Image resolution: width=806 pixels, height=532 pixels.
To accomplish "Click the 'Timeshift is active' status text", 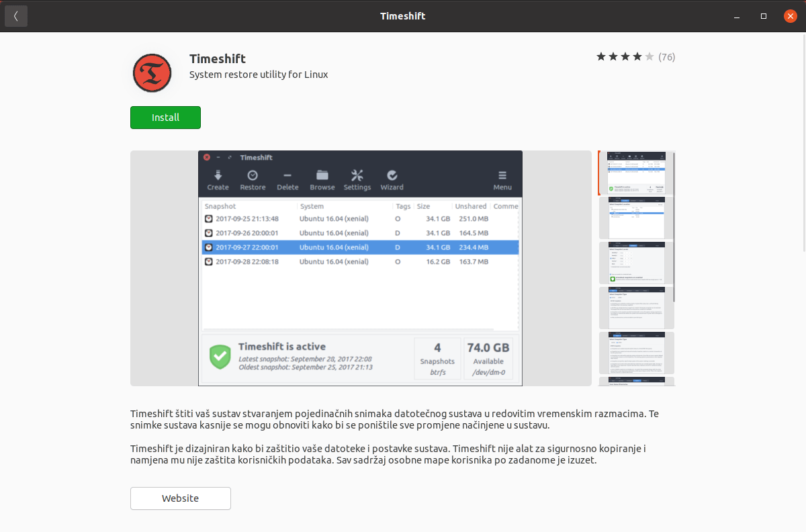I will click(282, 347).
